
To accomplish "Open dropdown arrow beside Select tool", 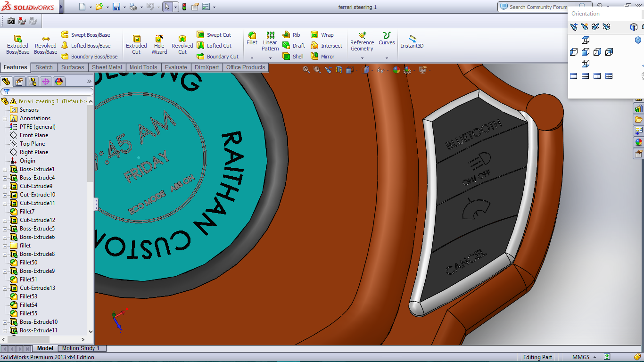I will [175, 7].
